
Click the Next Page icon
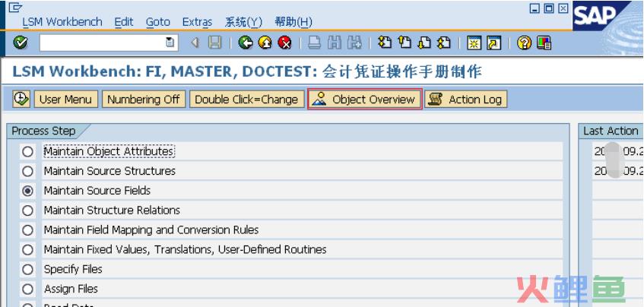[x=424, y=43]
